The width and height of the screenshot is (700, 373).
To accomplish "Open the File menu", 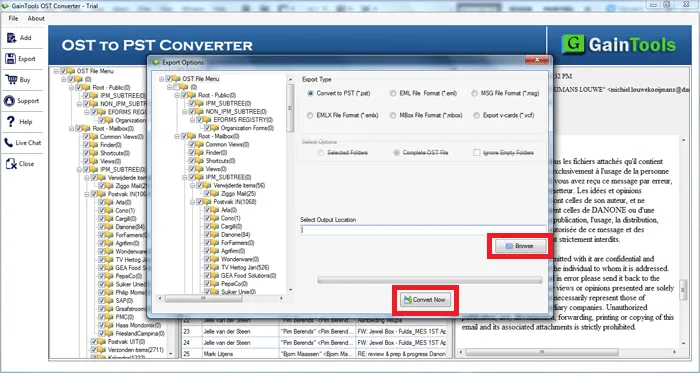I will click(x=13, y=18).
